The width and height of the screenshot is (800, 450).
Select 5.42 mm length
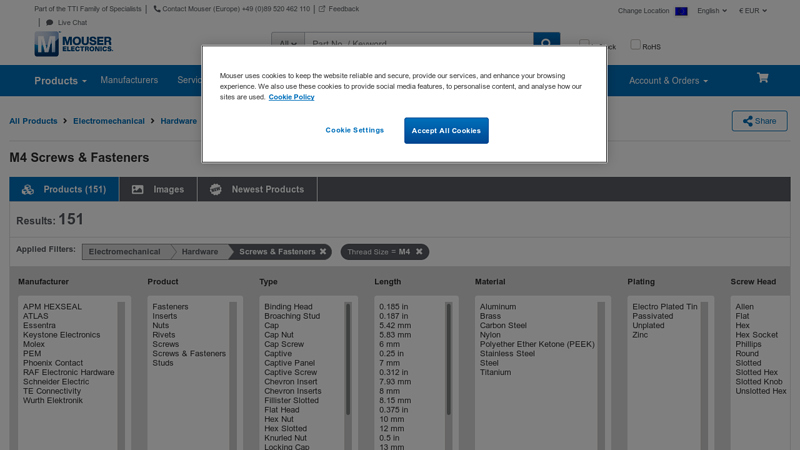point(395,326)
